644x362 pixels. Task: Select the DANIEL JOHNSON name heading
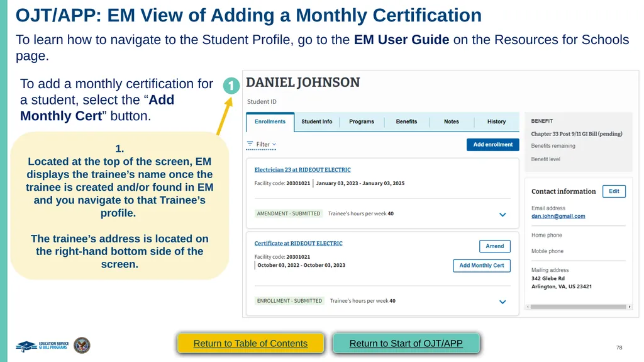[303, 82]
